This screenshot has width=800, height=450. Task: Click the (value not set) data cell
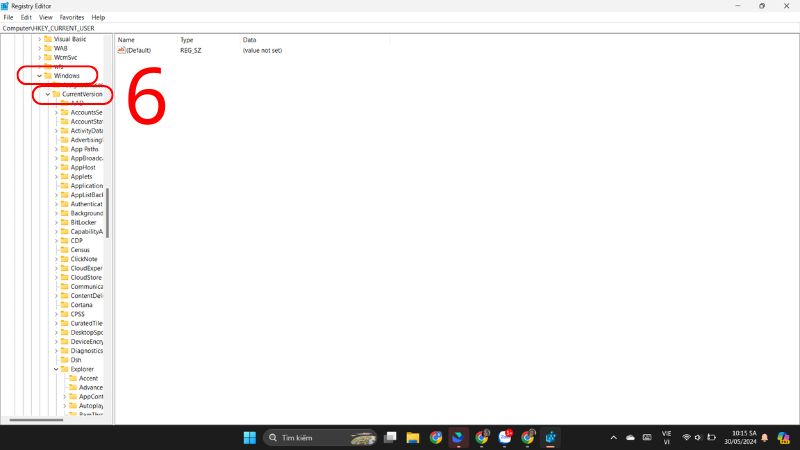(x=262, y=51)
